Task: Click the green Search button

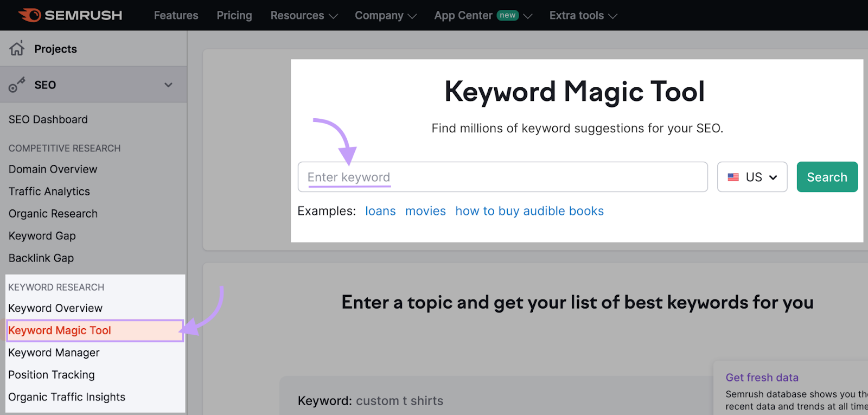Action: tap(827, 177)
